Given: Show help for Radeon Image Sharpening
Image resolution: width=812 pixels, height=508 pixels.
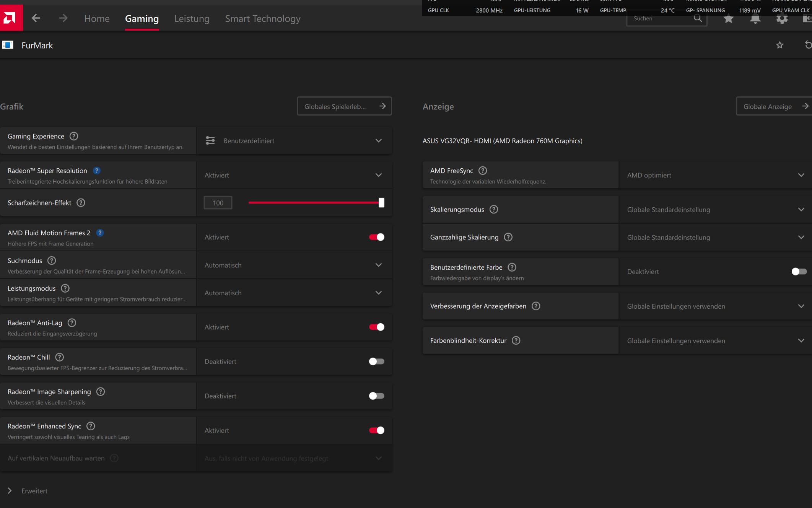Looking at the screenshot, I should [x=101, y=392].
